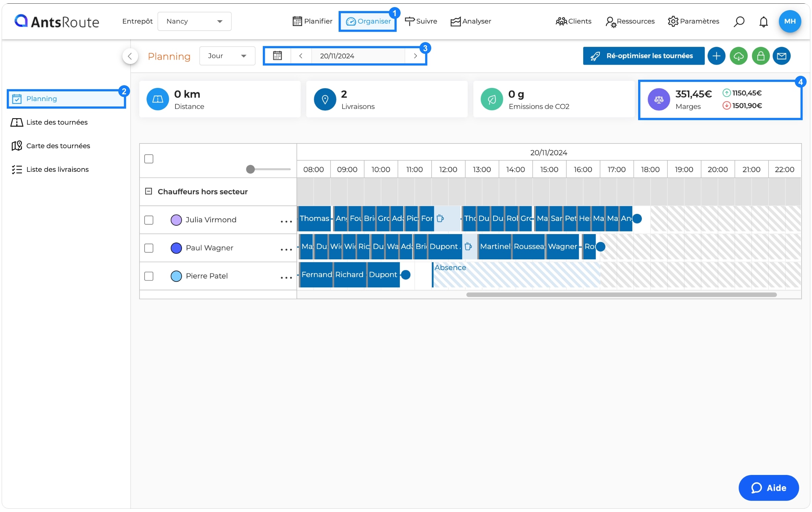Open the Nancy warehouse dropdown
This screenshot has width=812, height=512.
[x=194, y=21]
